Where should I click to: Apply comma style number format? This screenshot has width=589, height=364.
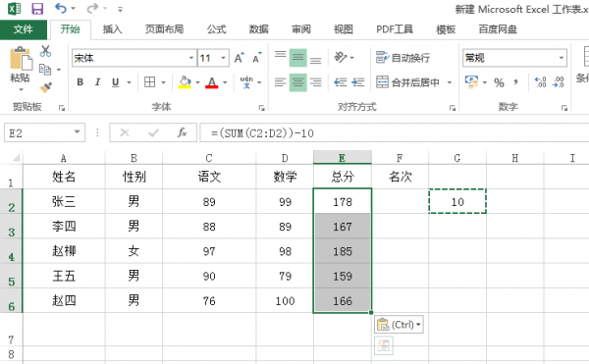click(516, 82)
